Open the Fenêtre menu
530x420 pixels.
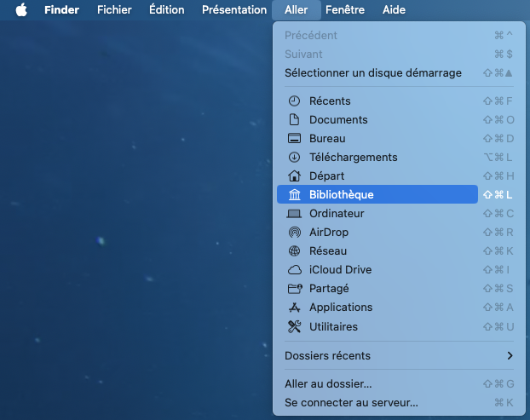click(x=345, y=10)
